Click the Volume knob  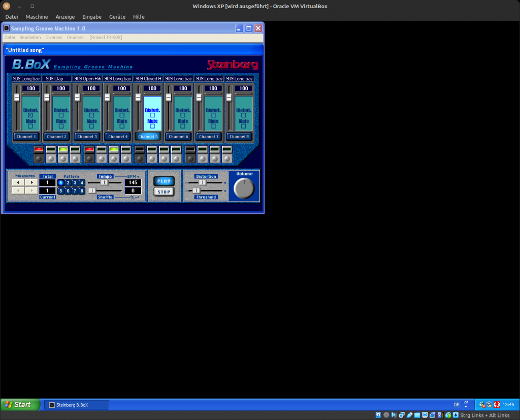244,188
